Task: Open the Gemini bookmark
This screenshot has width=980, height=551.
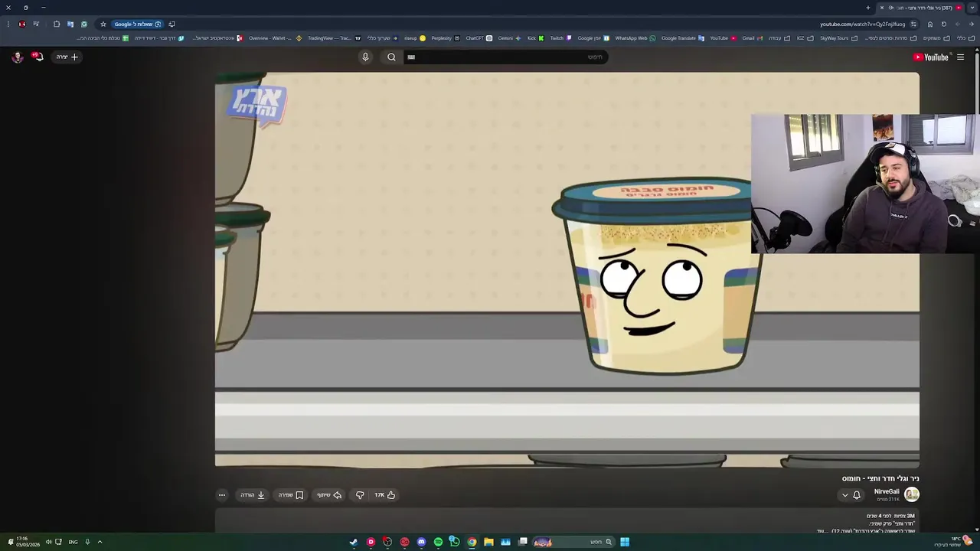Action: 509,38
